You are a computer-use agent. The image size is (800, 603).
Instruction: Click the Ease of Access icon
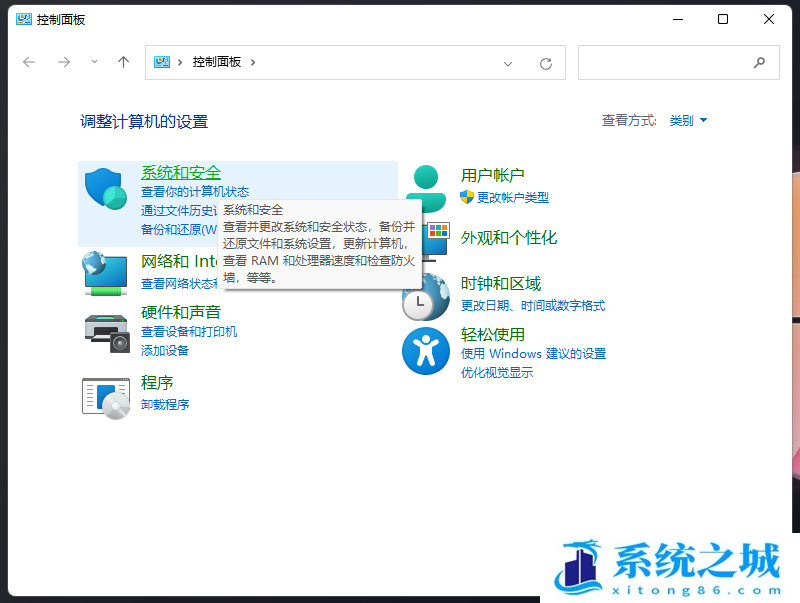click(x=425, y=351)
